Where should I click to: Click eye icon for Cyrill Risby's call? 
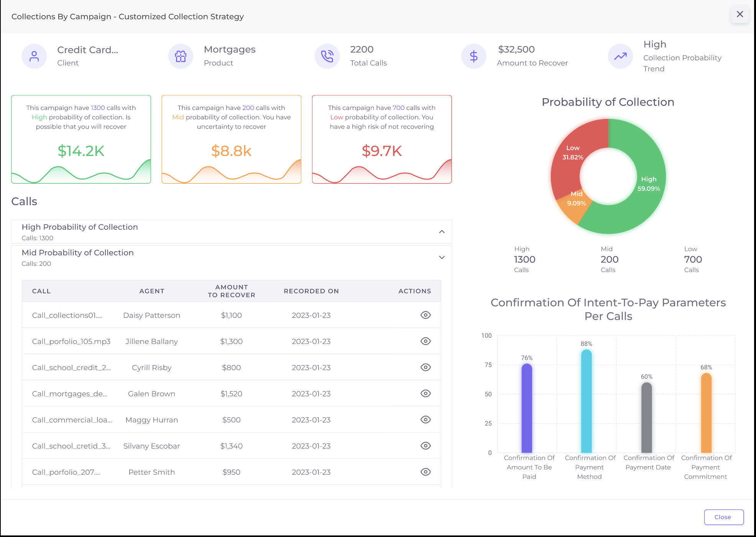tap(426, 367)
